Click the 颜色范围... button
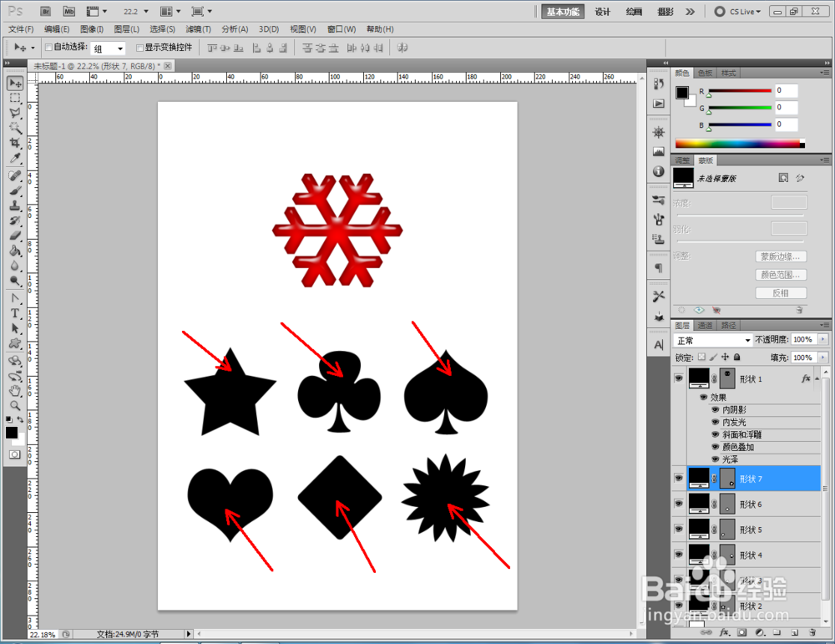The height and width of the screenshot is (644, 835). click(x=781, y=275)
